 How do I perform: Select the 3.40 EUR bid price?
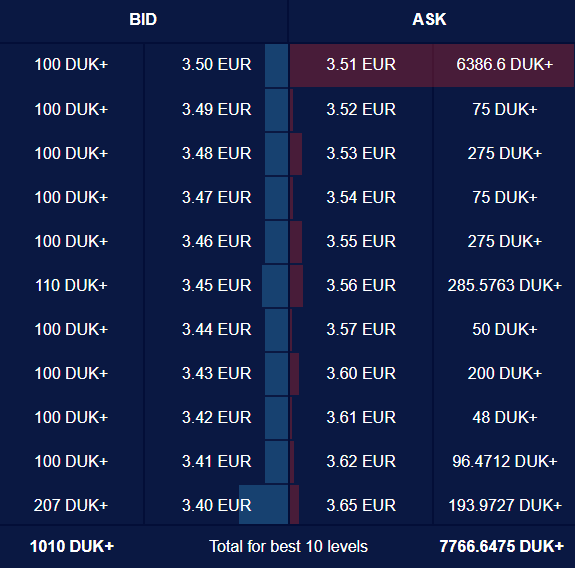point(217,505)
